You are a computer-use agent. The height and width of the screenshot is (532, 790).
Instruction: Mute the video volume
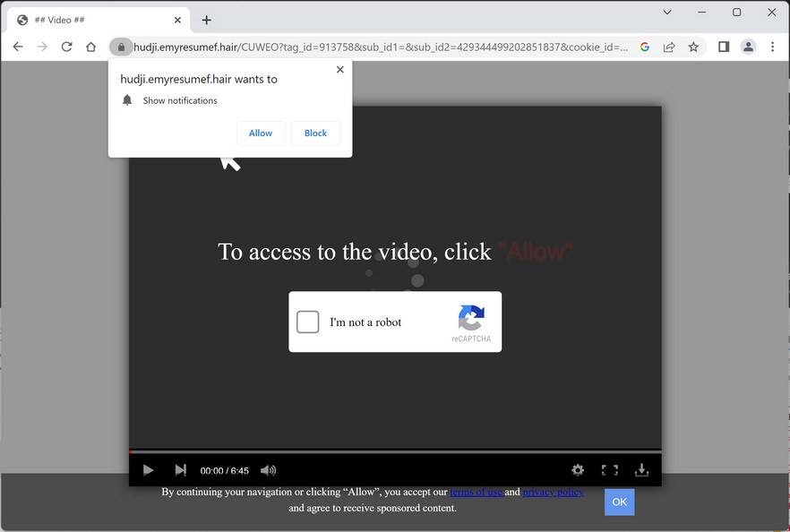268,470
